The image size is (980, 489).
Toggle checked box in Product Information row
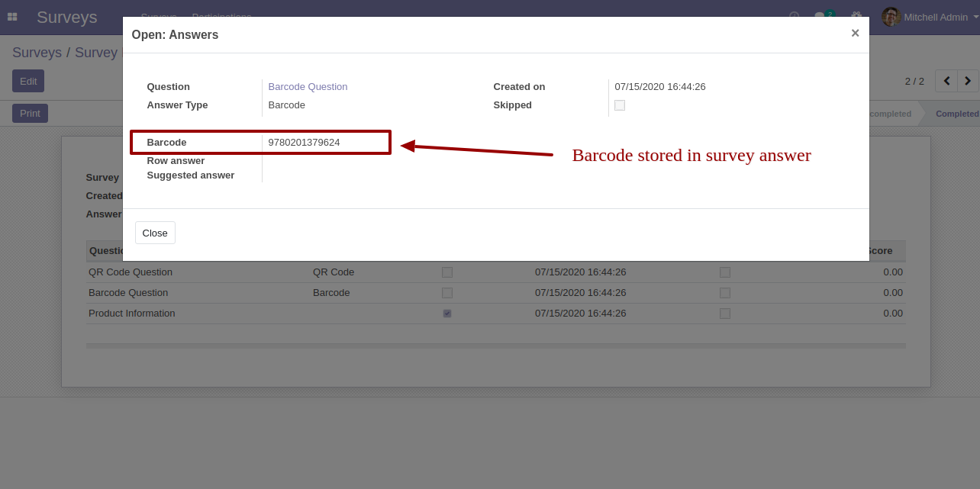pyautogui.click(x=447, y=314)
